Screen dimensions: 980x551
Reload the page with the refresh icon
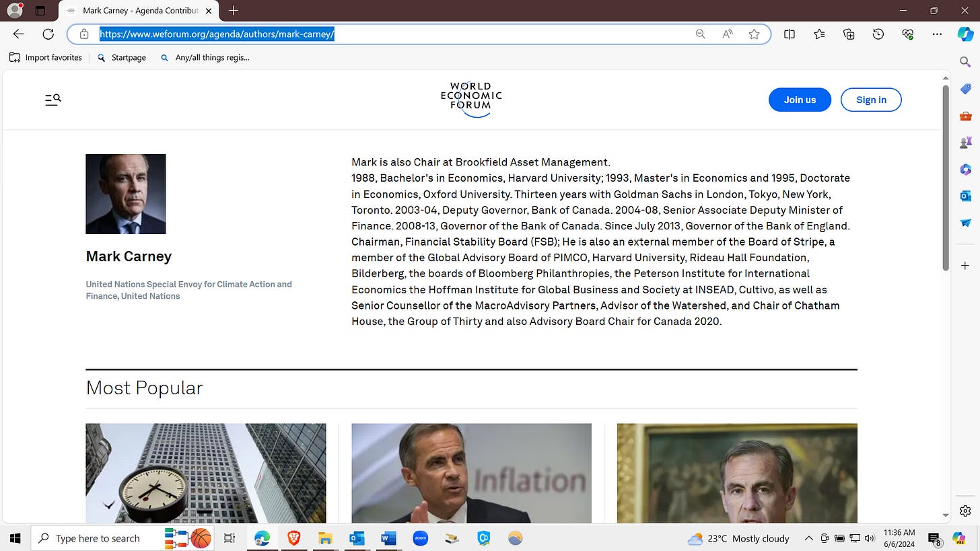48,34
